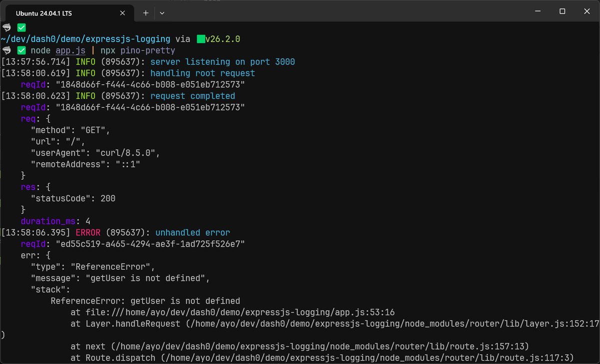Viewport: 600px width, 364px height.
Task: Click the 'at next' route.js:157:13 line
Action: 300,347
